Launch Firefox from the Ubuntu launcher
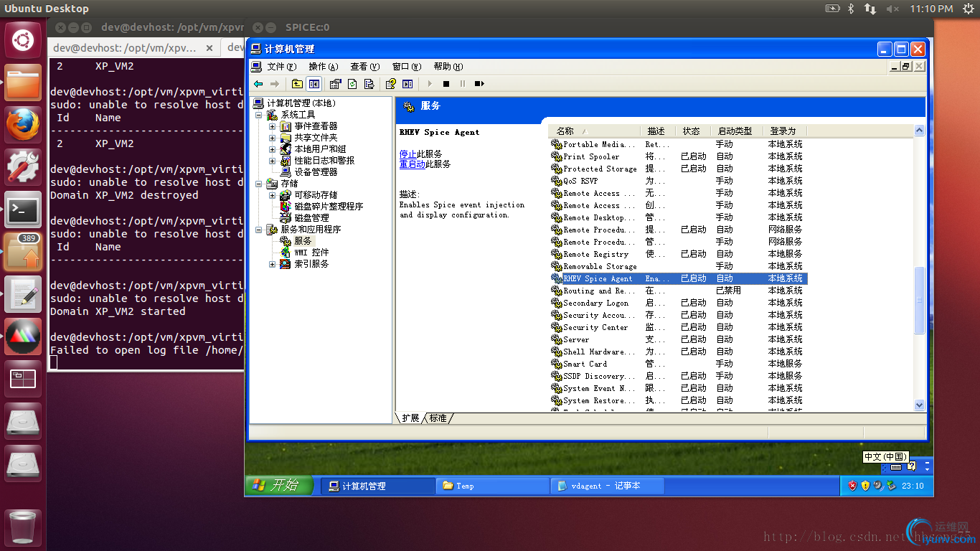The width and height of the screenshot is (980, 551). 23,125
